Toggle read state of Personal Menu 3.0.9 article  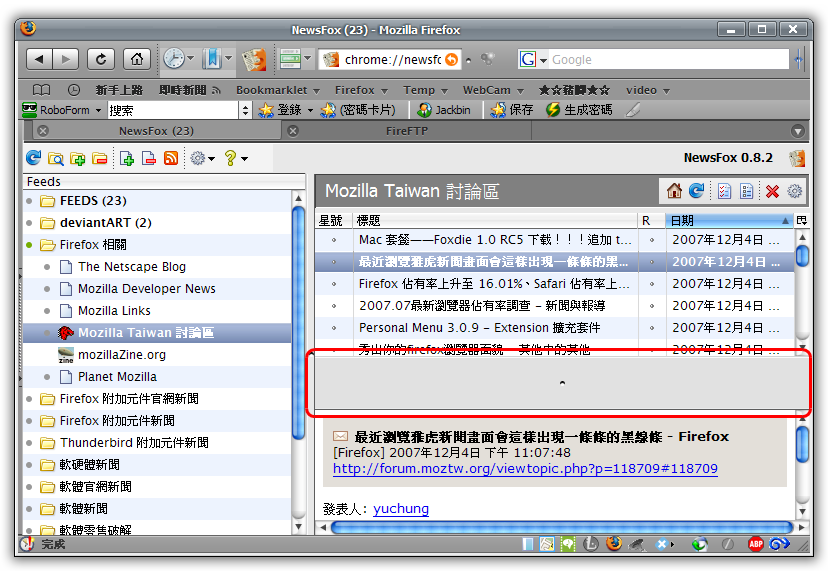[x=652, y=328]
